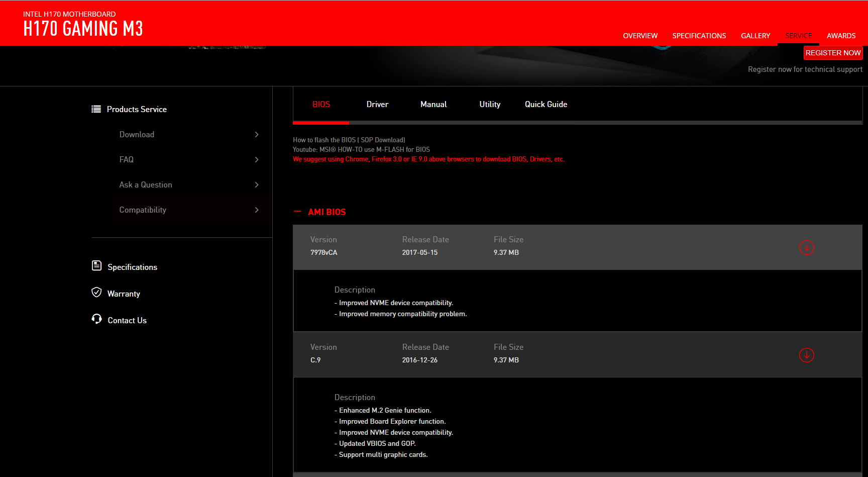
Task: Open the Specifications top navigation item
Action: coord(699,36)
